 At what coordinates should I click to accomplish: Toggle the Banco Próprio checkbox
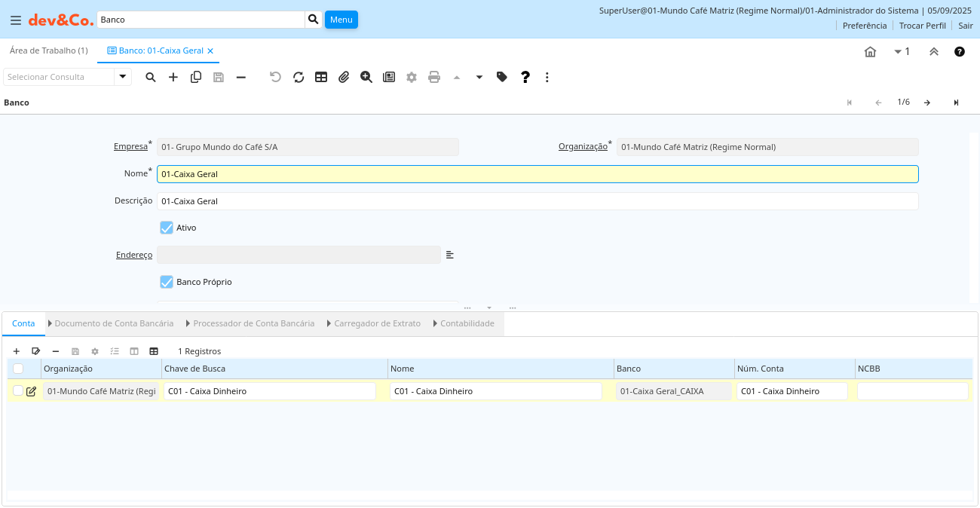pos(167,282)
